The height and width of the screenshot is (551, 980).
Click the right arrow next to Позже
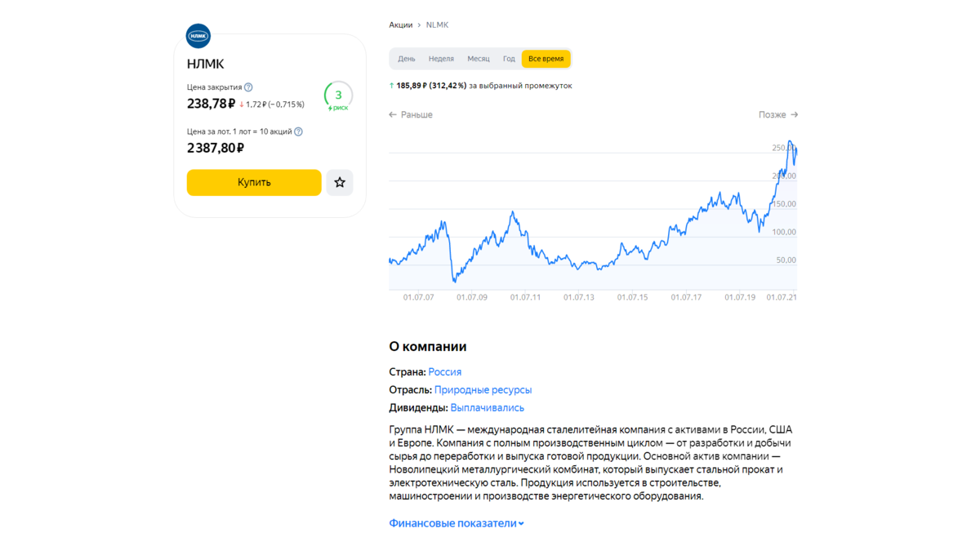pyautogui.click(x=795, y=115)
